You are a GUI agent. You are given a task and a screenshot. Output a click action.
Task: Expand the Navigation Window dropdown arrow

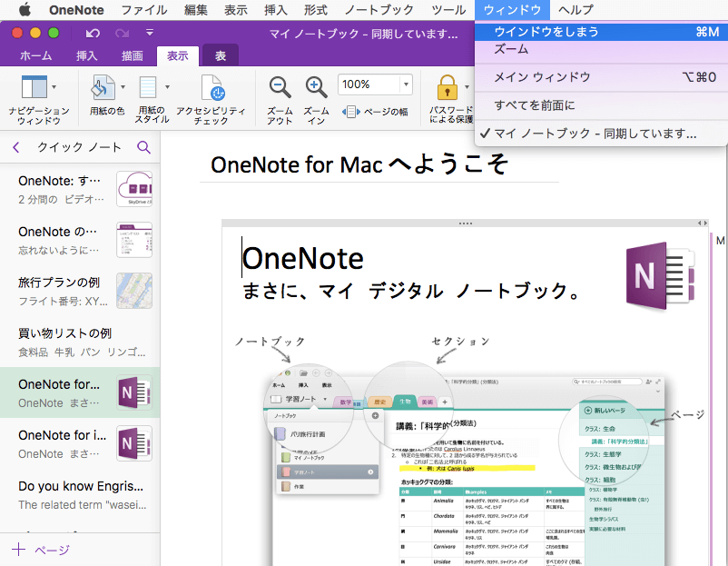(54, 87)
